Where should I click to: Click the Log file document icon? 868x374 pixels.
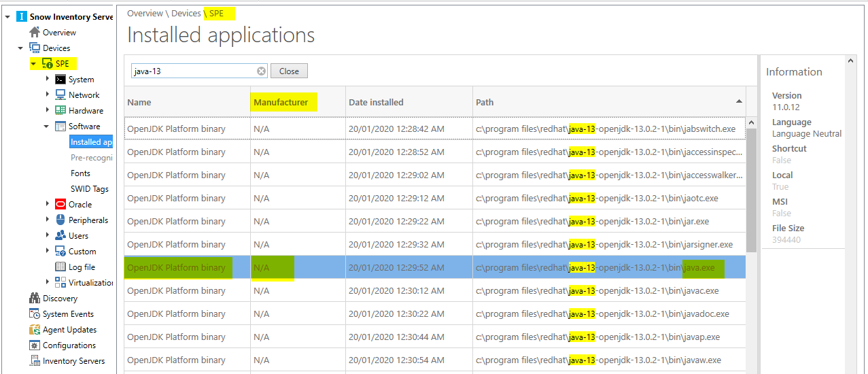pyautogui.click(x=60, y=267)
